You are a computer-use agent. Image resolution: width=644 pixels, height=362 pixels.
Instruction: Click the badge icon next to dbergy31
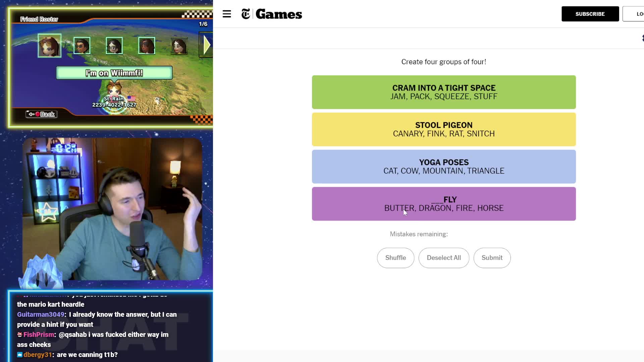tap(20, 355)
